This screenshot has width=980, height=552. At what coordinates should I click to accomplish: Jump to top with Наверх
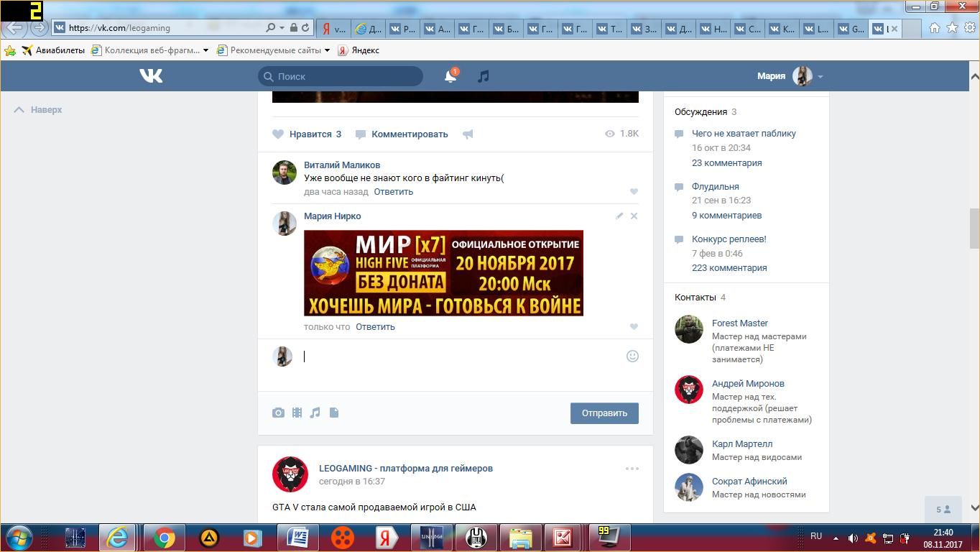[x=38, y=110]
